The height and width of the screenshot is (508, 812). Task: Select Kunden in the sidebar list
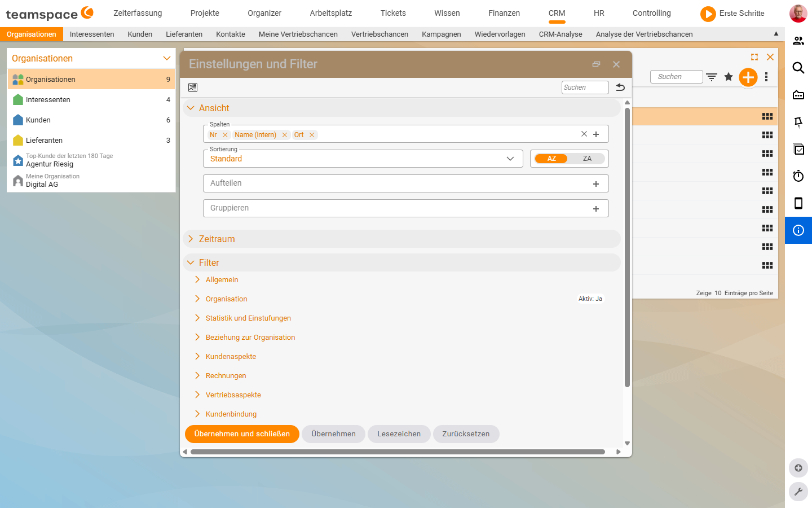coord(91,120)
